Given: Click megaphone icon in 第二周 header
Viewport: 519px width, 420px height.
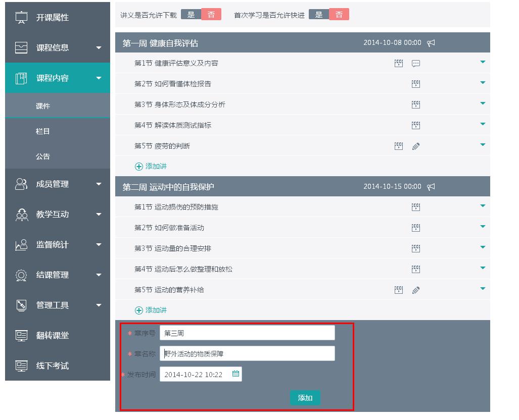Looking at the screenshot, I should [x=431, y=187].
